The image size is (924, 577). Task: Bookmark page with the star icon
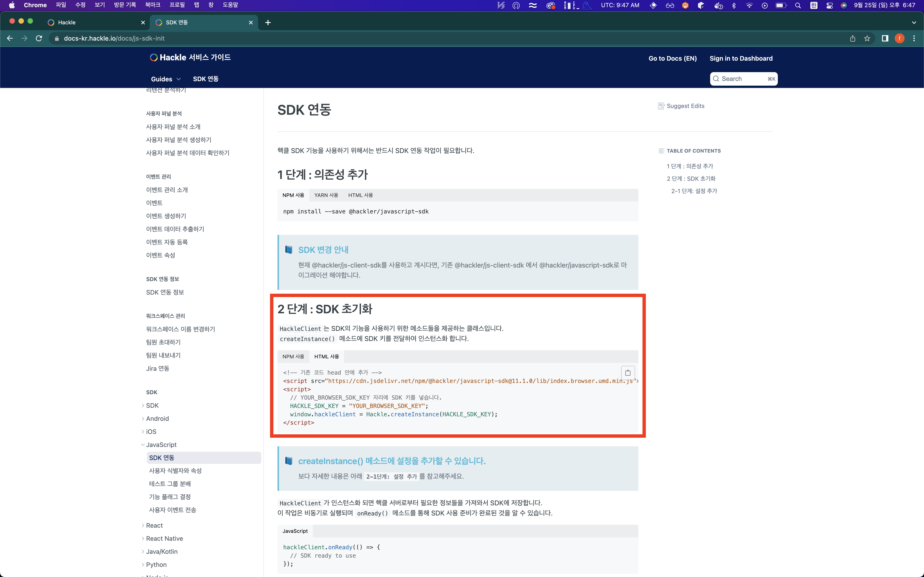click(x=867, y=39)
